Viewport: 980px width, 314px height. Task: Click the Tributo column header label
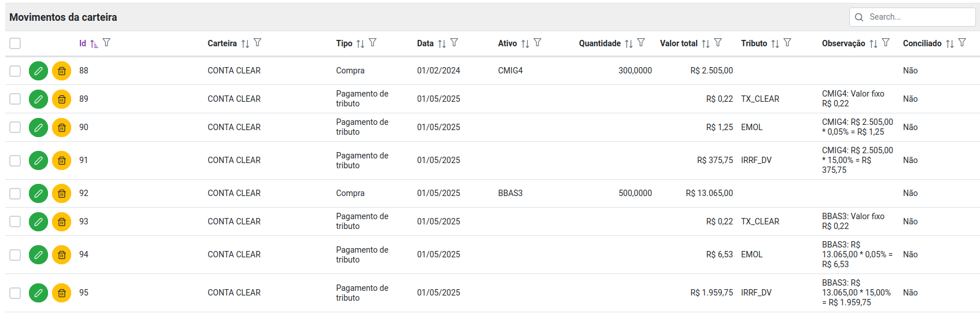(x=754, y=43)
